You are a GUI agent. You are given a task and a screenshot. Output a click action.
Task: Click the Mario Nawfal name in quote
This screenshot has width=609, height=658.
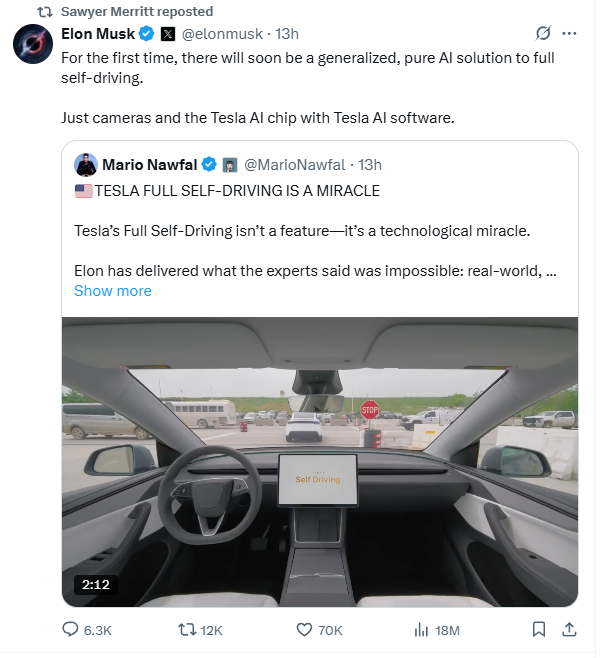(149, 164)
